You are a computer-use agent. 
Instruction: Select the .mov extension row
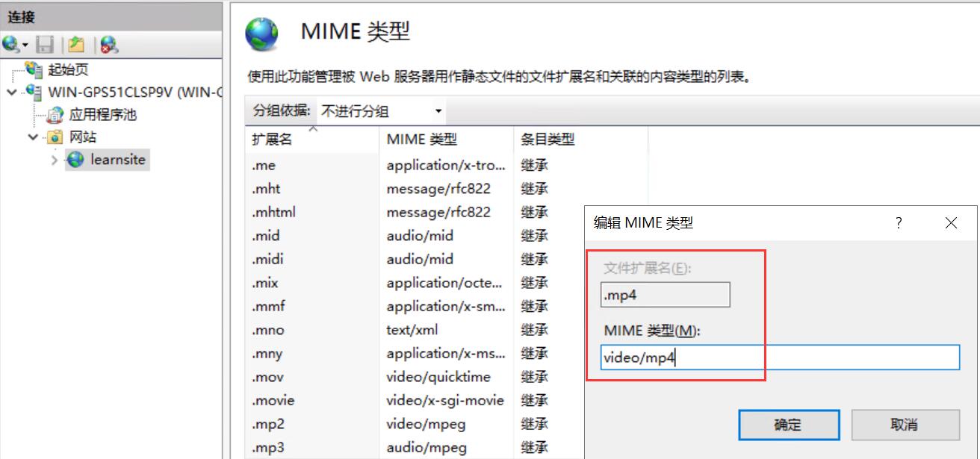tap(267, 377)
